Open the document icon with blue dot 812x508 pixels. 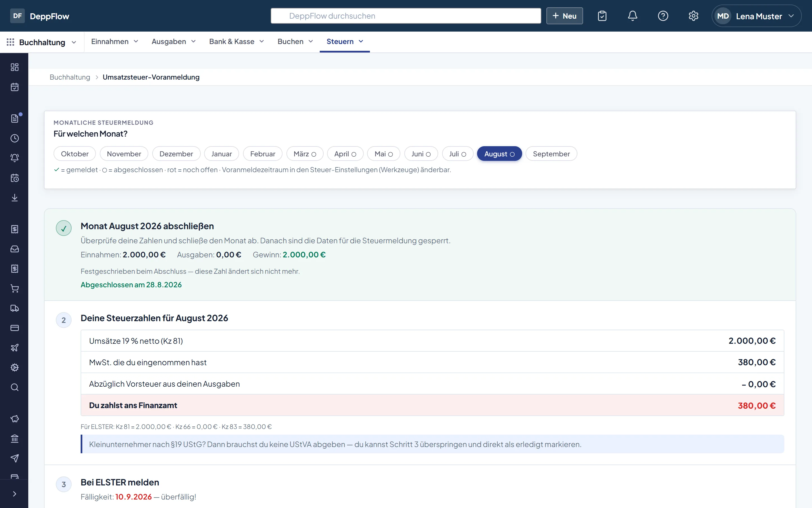tap(14, 118)
